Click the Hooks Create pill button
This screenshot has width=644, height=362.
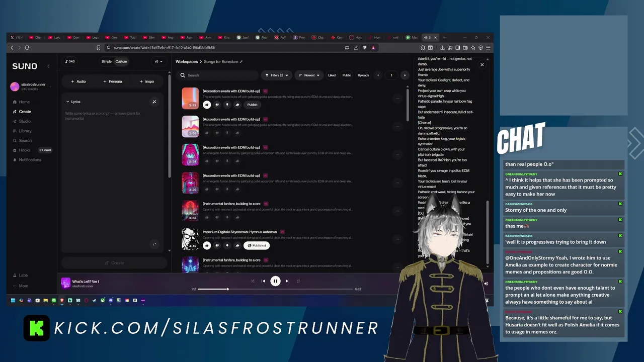45,150
